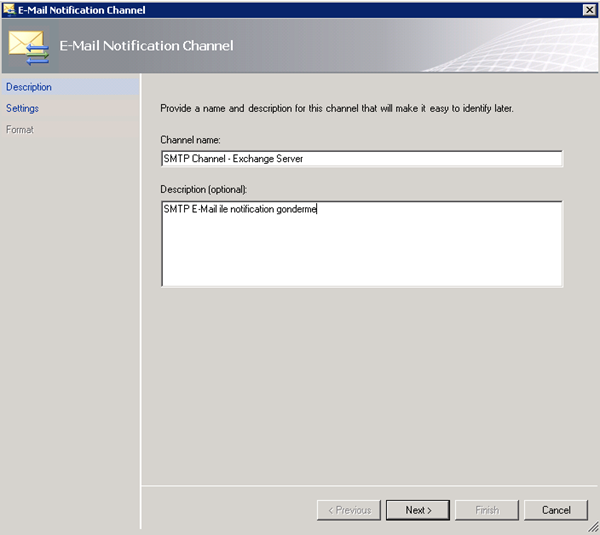Cancel the E-Mail Notification Channel wizard

(556, 510)
